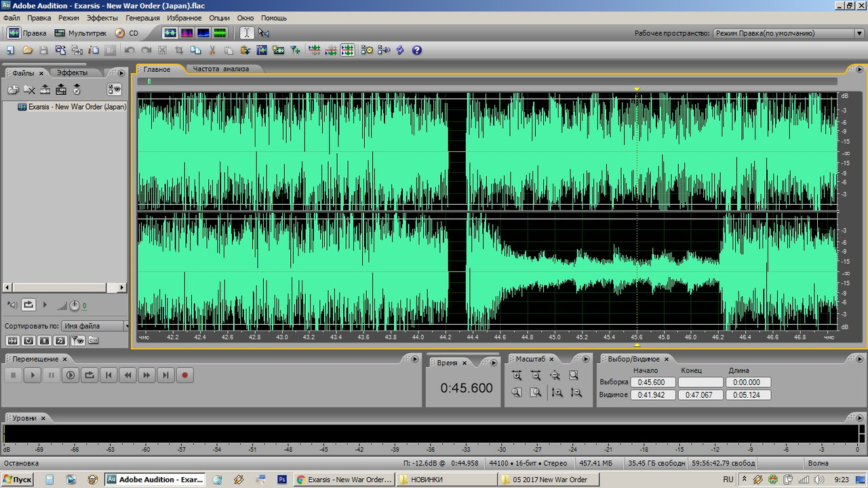The height and width of the screenshot is (488, 868).
Task: Adjust preview volume knob
Action: (75, 306)
